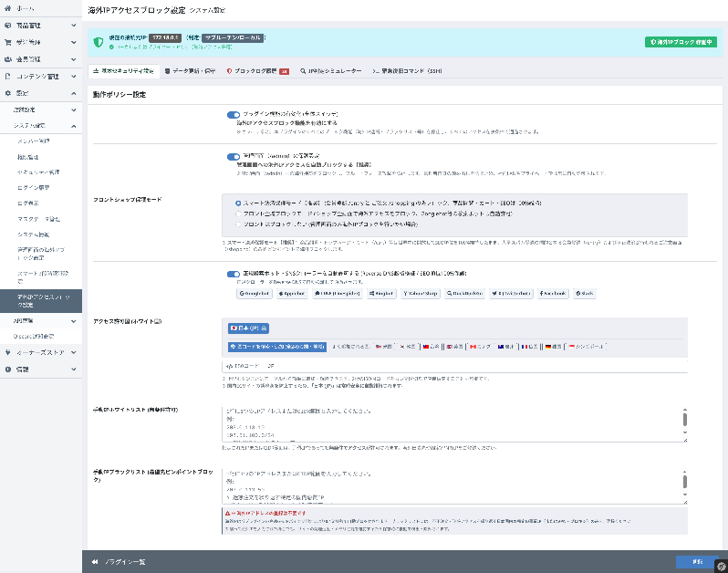Add the Canada flag country shortcut
The width and height of the screenshot is (728, 573).
coord(480,347)
